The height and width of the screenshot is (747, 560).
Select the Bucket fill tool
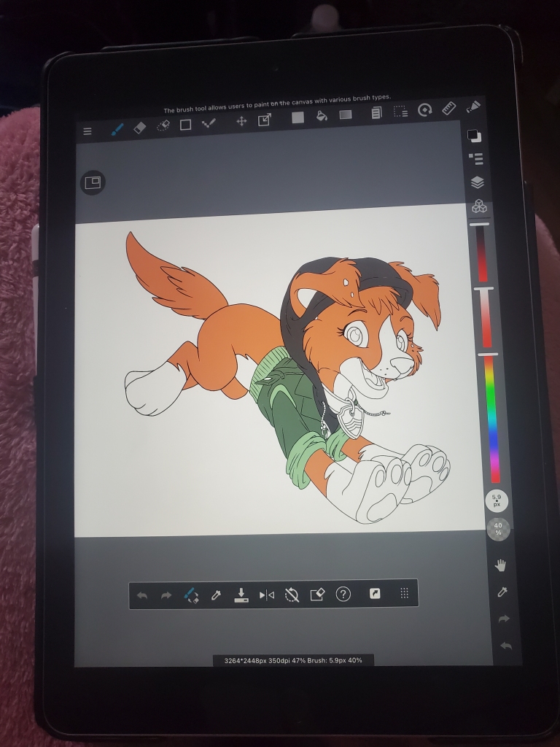click(322, 116)
